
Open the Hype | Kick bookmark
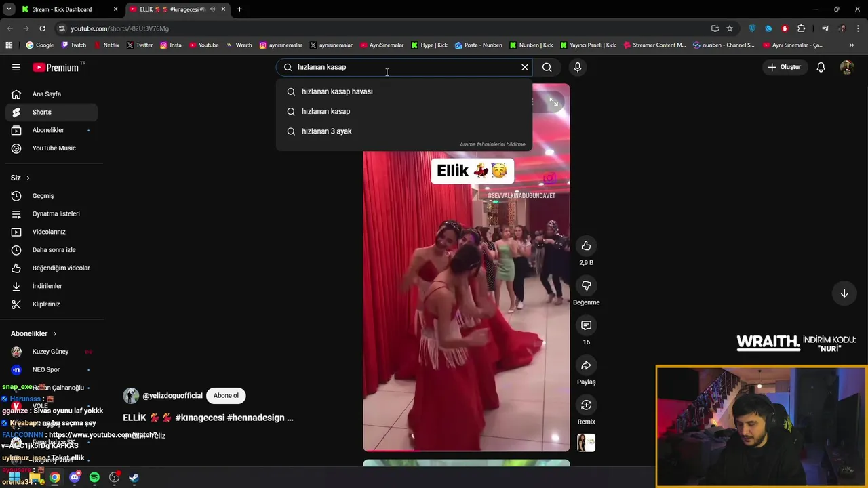coord(429,45)
